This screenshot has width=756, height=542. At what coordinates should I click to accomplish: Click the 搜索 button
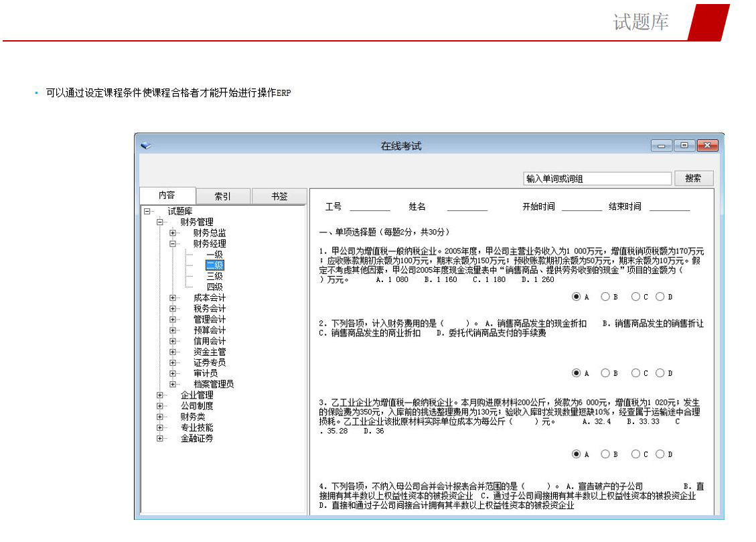[x=693, y=178]
